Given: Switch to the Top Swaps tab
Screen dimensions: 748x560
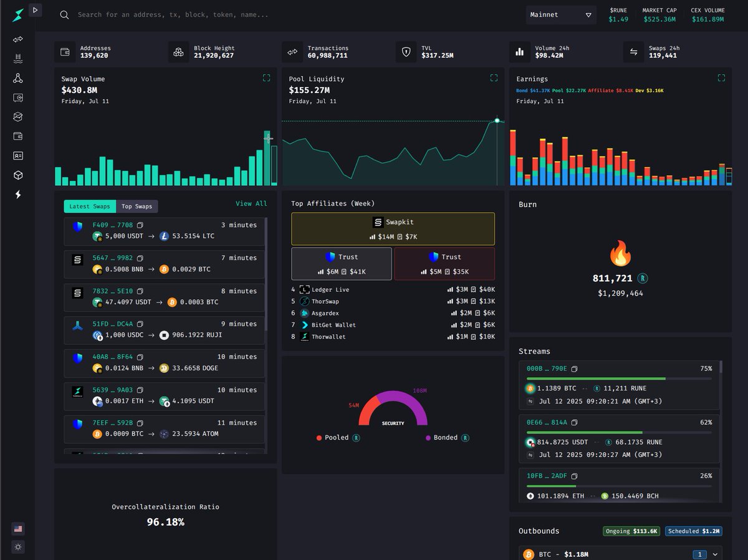Looking at the screenshot, I should point(137,206).
